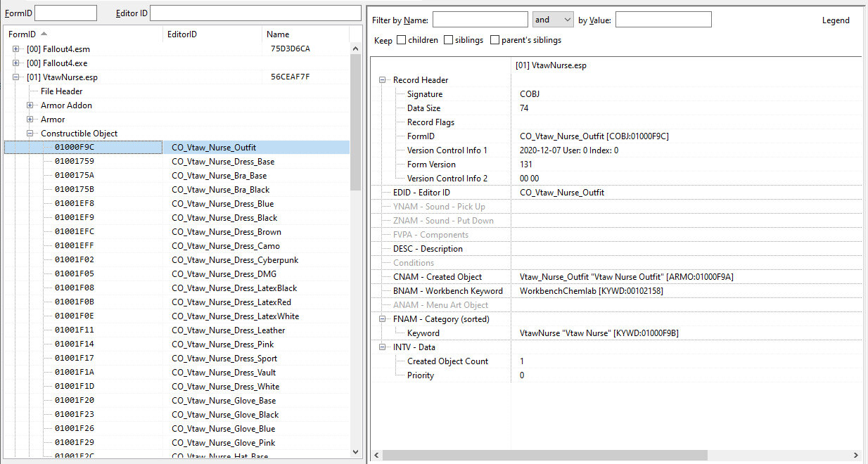Select record CO_Vtaw_Nurse_Outfit
Viewport: 868px width, 464px height.
[177, 148]
